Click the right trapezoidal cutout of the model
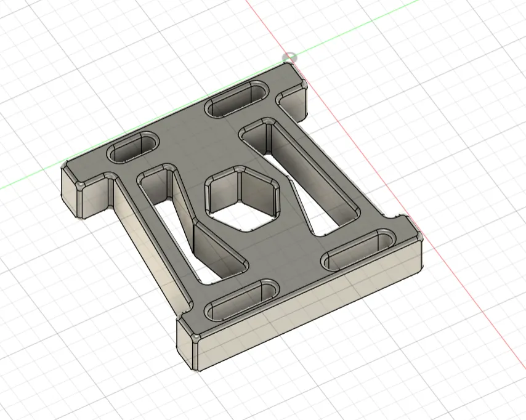The width and height of the screenshot is (526, 420). (299, 176)
